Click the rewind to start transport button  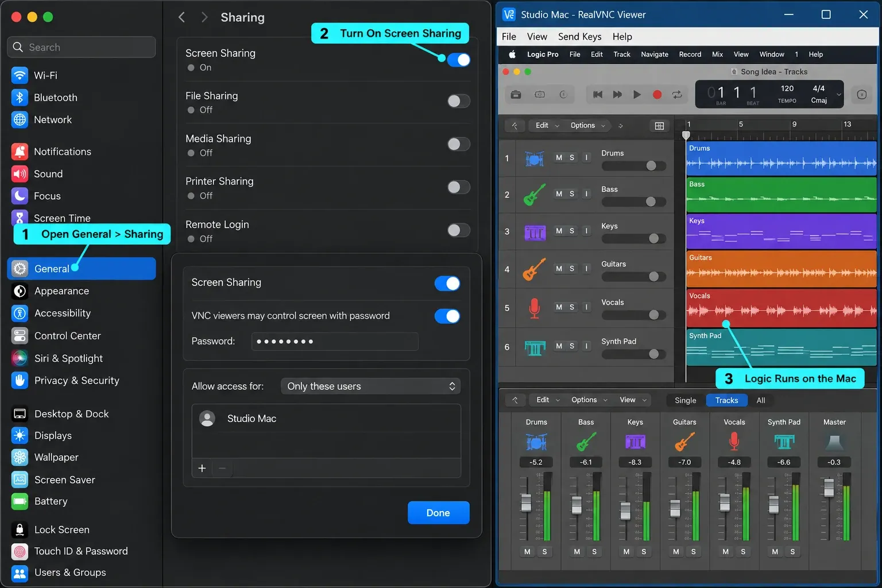click(x=598, y=95)
